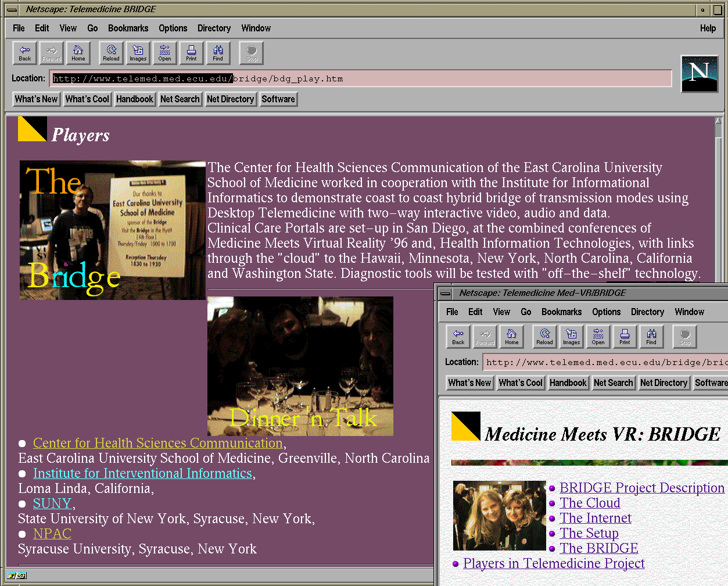Click Open button in Telemedicine BRIDGE window

(x=165, y=53)
